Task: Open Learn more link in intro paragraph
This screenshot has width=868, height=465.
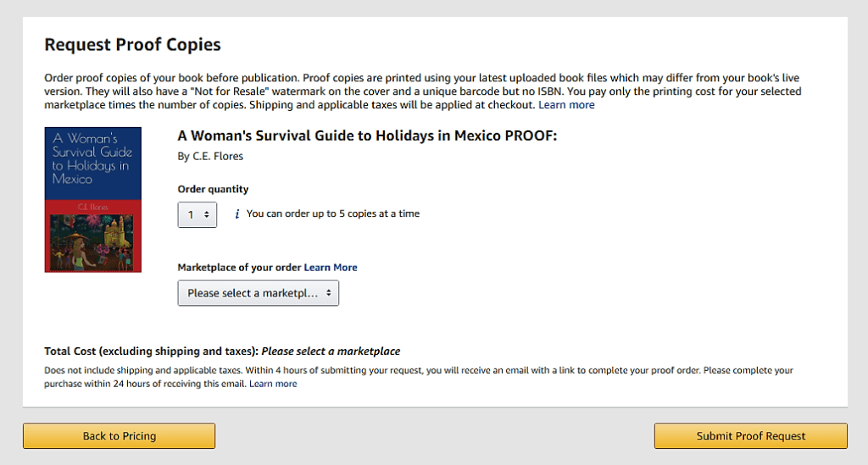Action: click(566, 105)
